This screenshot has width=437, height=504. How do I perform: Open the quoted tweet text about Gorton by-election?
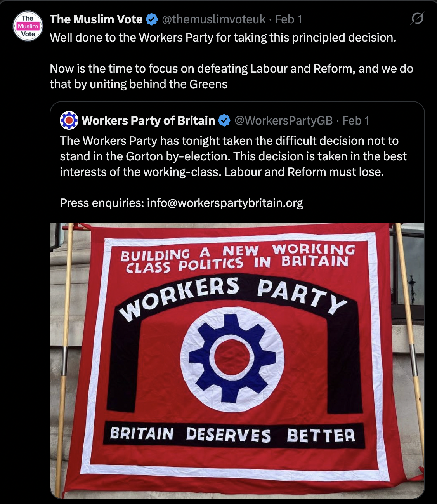[x=233, y=156]
